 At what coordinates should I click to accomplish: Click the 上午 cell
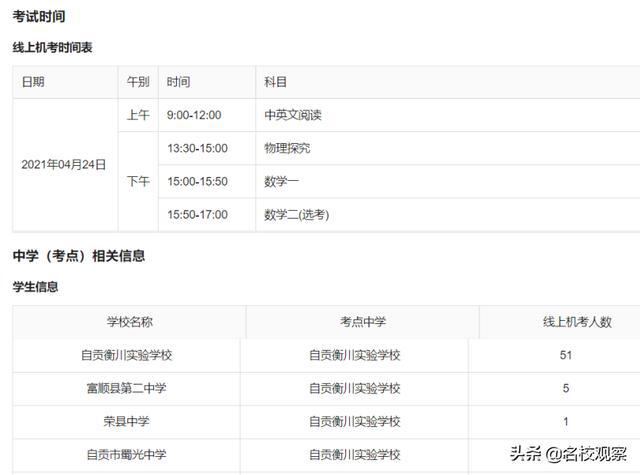tap(138, 115)
